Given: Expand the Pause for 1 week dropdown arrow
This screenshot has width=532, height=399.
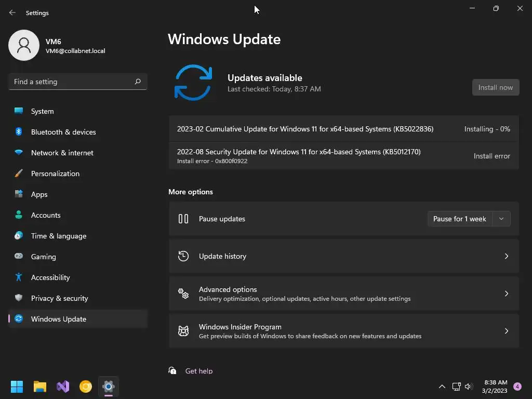Looking at the screenshot, I should tap(501, 219).
